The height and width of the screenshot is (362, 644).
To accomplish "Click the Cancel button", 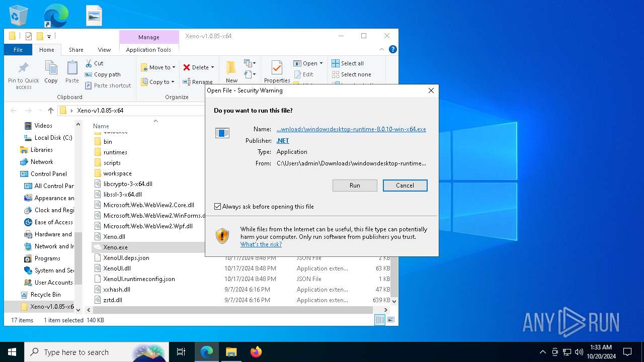I will tap(405, 186).
